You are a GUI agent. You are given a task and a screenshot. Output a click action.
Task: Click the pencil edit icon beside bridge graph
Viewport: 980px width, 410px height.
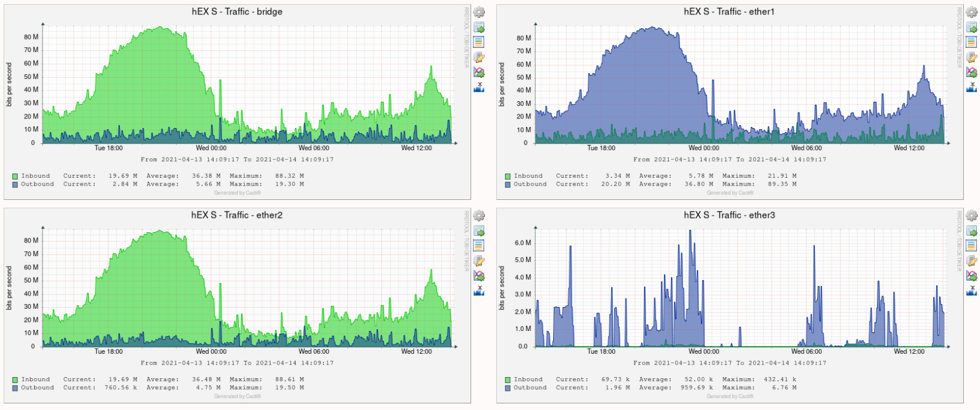tap(479, 57)
